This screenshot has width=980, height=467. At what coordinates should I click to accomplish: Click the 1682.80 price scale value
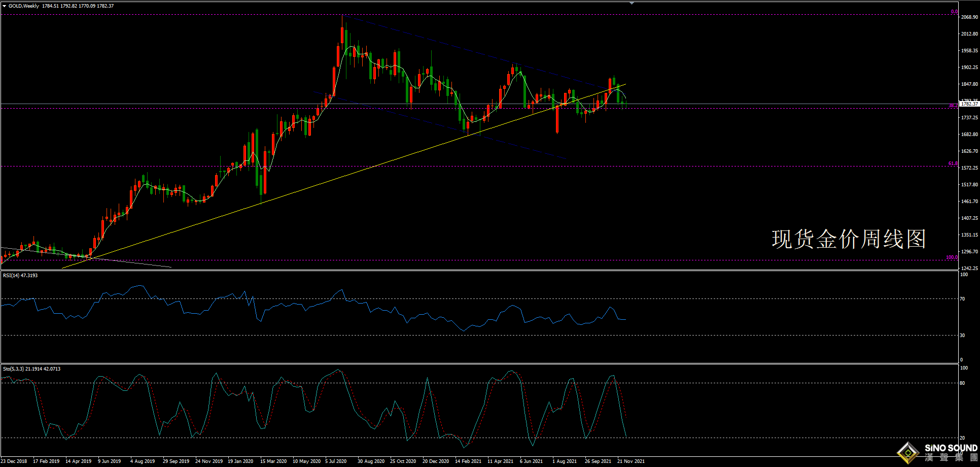click(969, 135)
